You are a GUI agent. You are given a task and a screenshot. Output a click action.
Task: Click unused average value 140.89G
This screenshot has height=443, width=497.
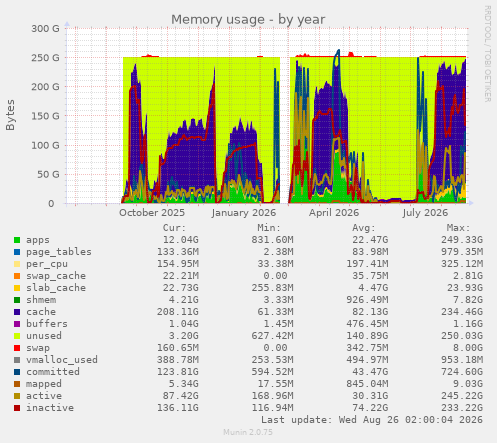click(x=367, y=336)
